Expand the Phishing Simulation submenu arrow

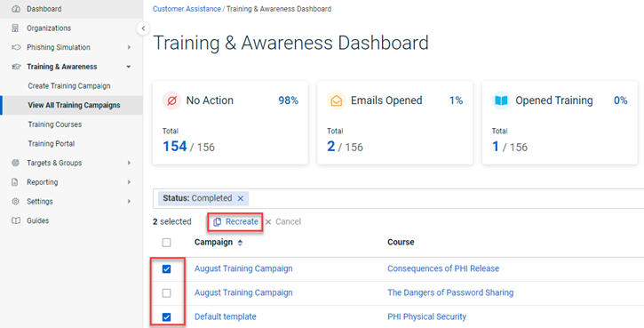pos(129,48)
